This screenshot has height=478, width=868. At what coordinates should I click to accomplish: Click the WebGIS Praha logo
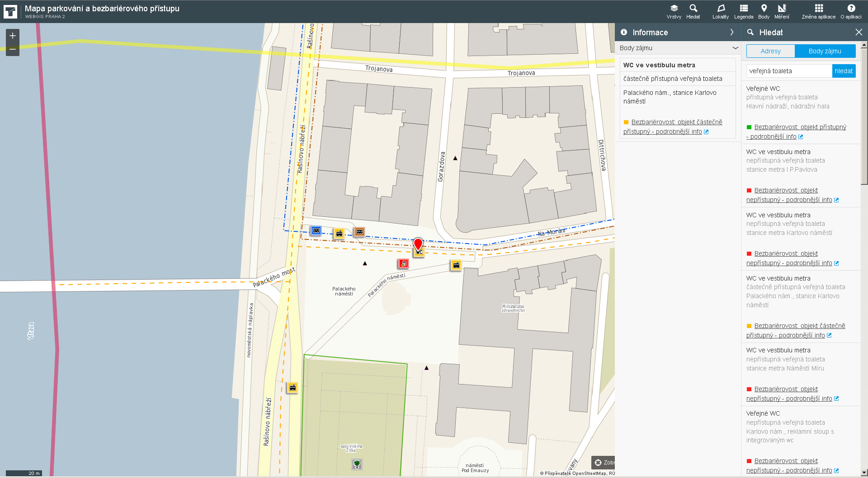click(x=10, y=12)
